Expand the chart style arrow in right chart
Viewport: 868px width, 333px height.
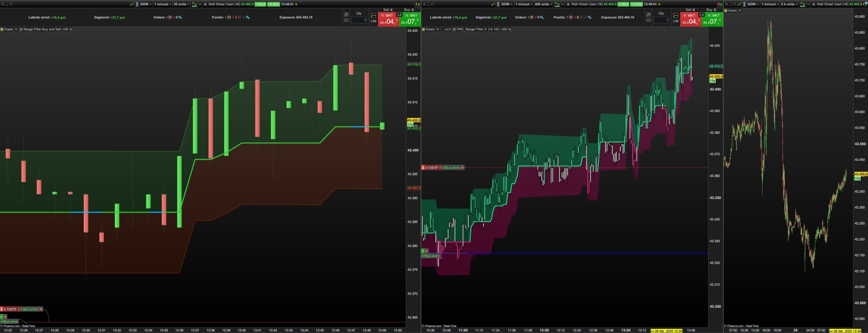pos(808,4)
